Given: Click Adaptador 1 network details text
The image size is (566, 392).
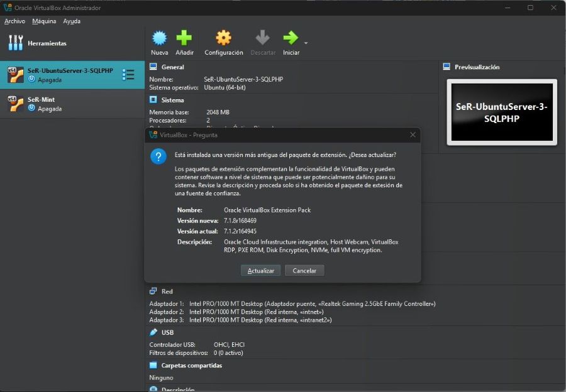Looking at the screenshot, I should pyautogui.click(x=312, y=303).
